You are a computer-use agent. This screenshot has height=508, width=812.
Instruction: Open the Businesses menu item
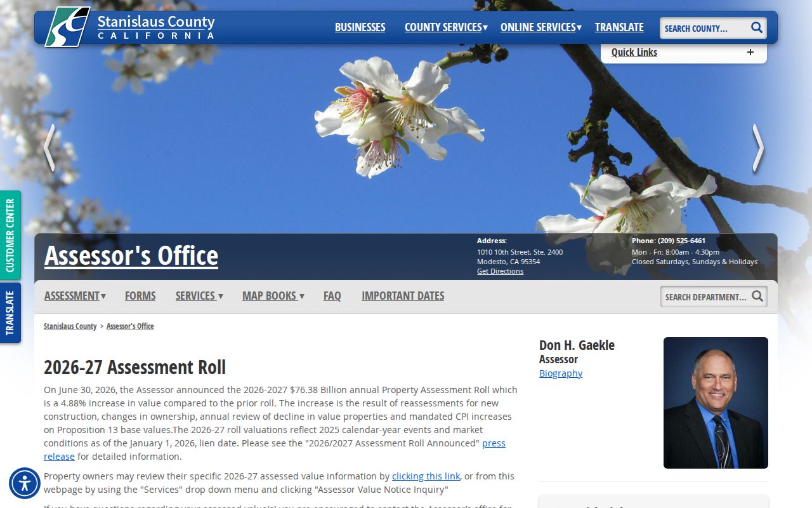click(x=360, y=27)
